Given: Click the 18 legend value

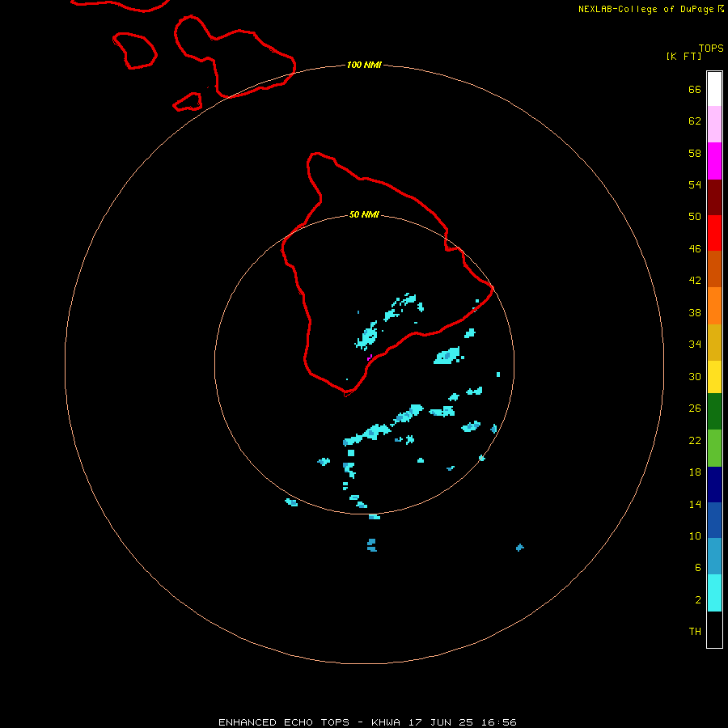Looking at the screenshot, I should point(695,472).
